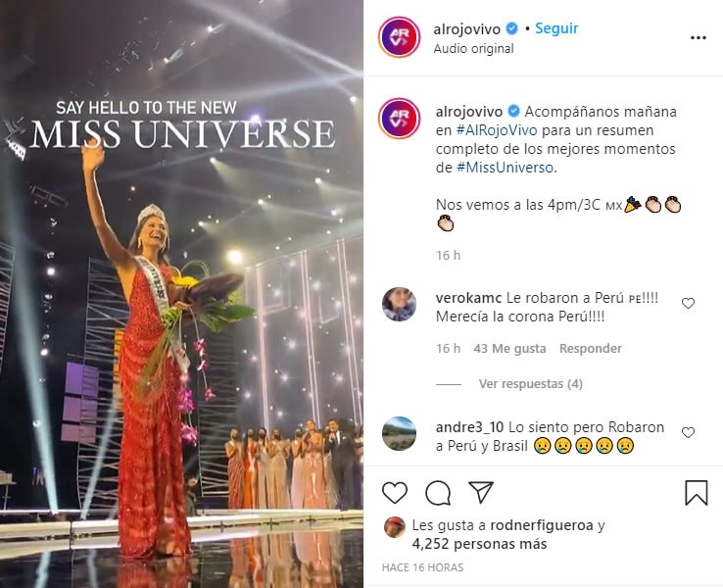Open andre3_10's profile avatar
Viewport: 723px width, 588px height.
400,433
